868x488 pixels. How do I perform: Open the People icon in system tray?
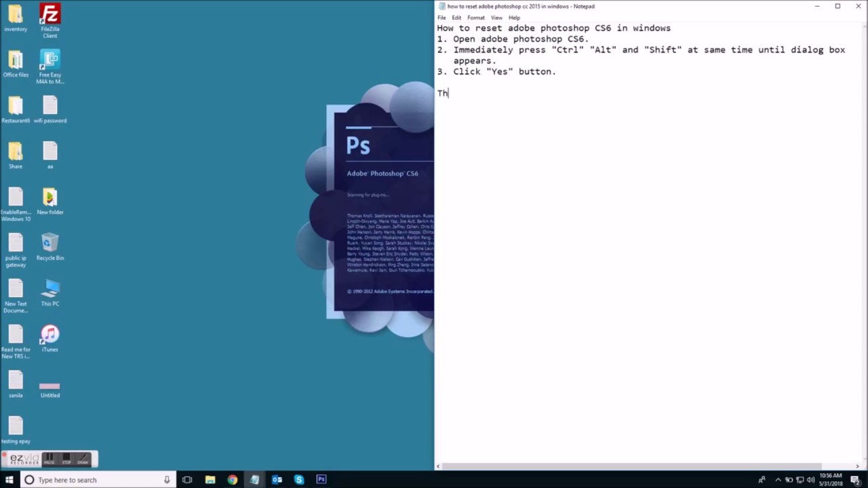point(762,480)
